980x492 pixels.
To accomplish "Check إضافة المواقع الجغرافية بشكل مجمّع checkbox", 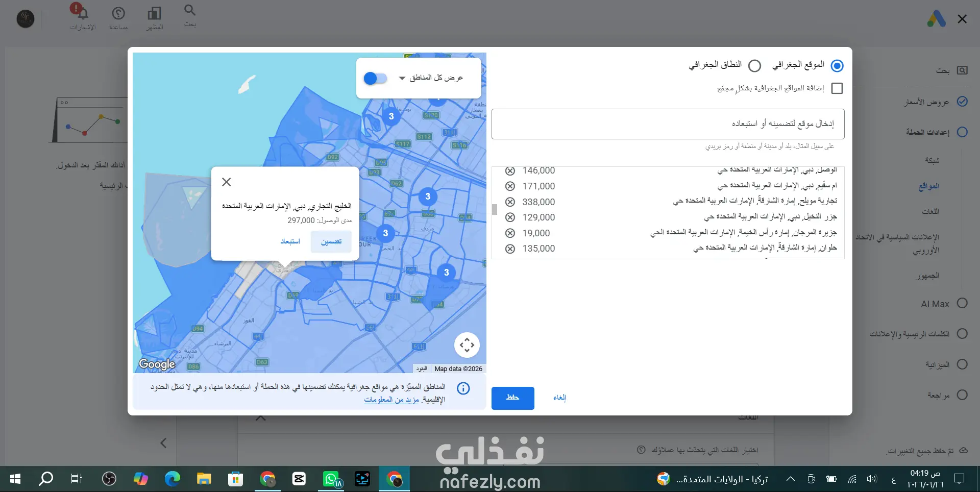I will point(837,88).
